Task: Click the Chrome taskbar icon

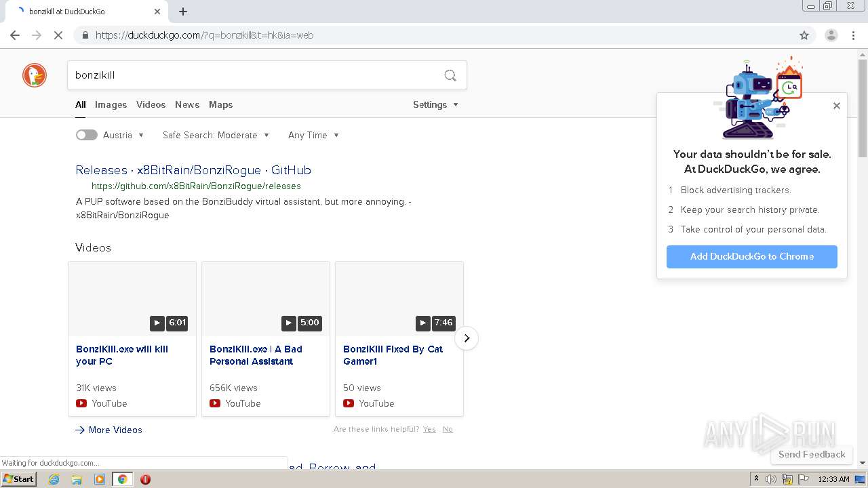Action: coord(123,479)
